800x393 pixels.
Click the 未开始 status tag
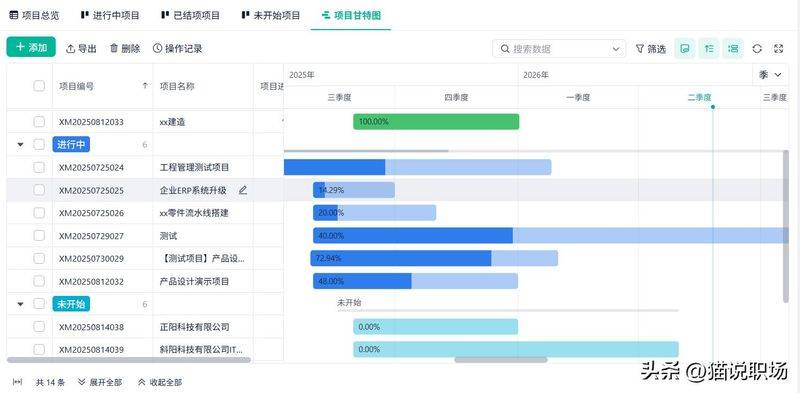71,304
